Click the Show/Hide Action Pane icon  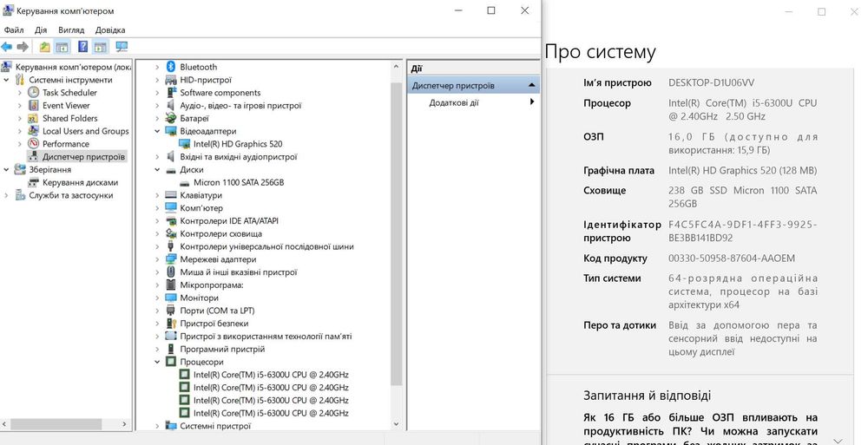coord(100,47)
